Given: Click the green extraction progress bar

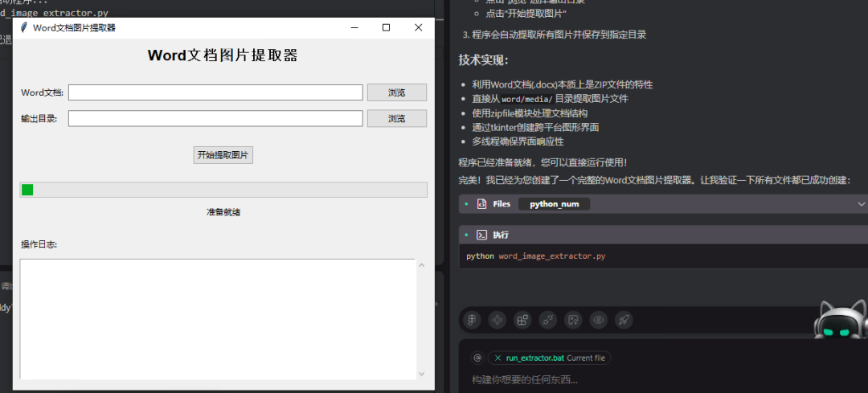Looking at the screenshot, I should click(x=223, y=190).
